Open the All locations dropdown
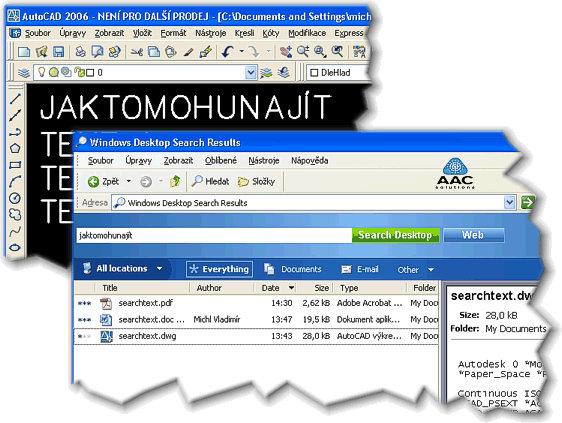The height and width of the screenshot is (423, 562). (122, 268)
